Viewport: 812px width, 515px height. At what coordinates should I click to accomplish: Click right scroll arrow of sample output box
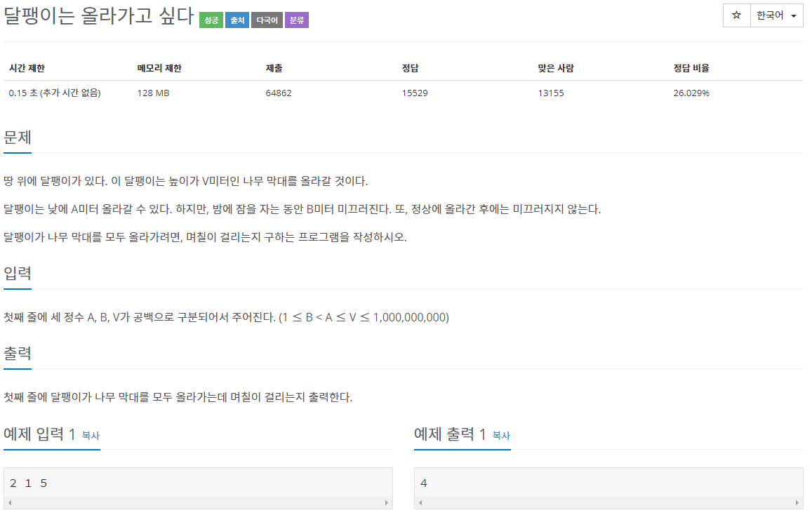click(x=797, y=502)
